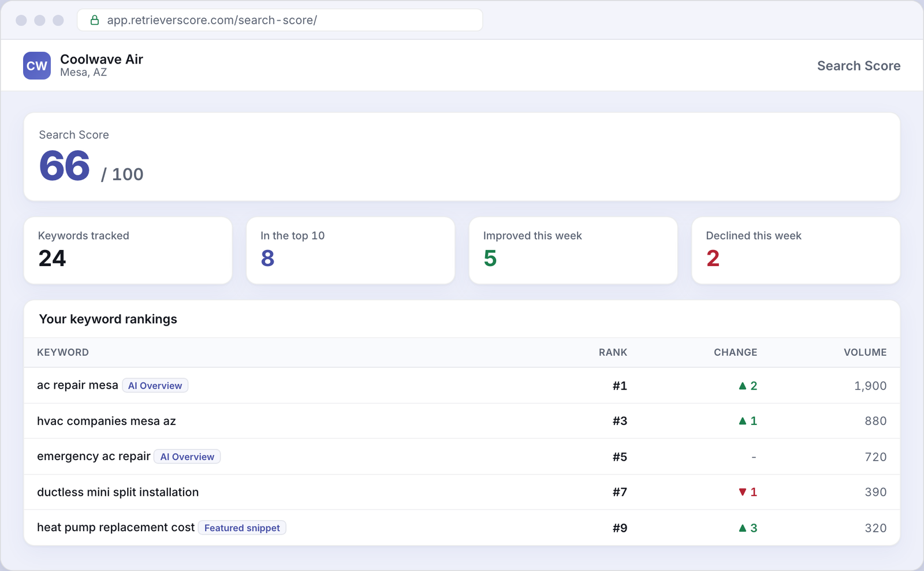Click the 880 volume value
924x571 pixels.
coord(875,421)
